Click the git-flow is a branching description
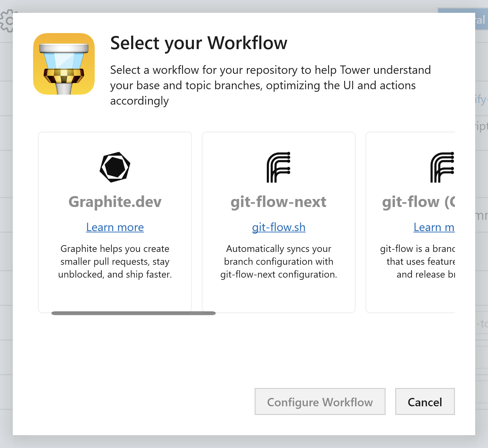Viewport: 488px width, 448px height. coord(418,262)
